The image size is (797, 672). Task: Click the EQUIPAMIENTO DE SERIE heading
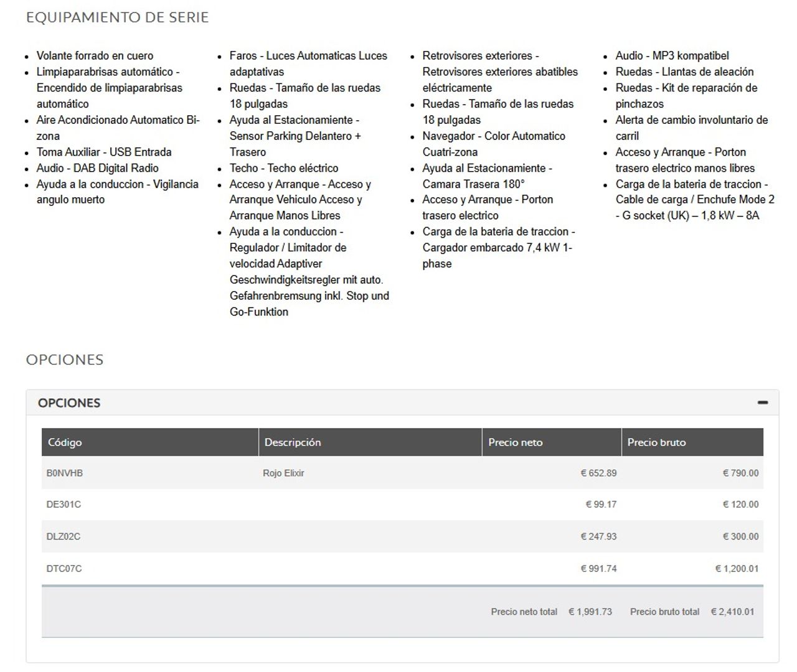click(117, 17)
